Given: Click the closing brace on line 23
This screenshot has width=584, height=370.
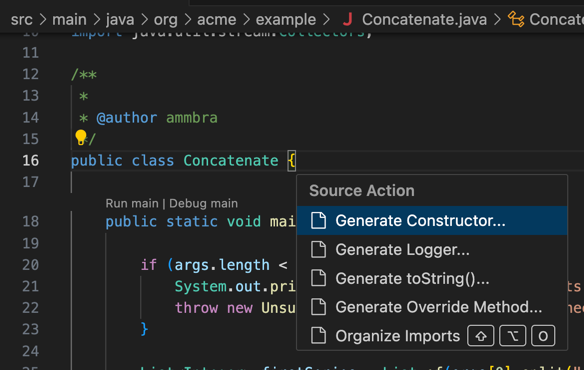Looking at the screenshot, I should [x=144, y=329].
